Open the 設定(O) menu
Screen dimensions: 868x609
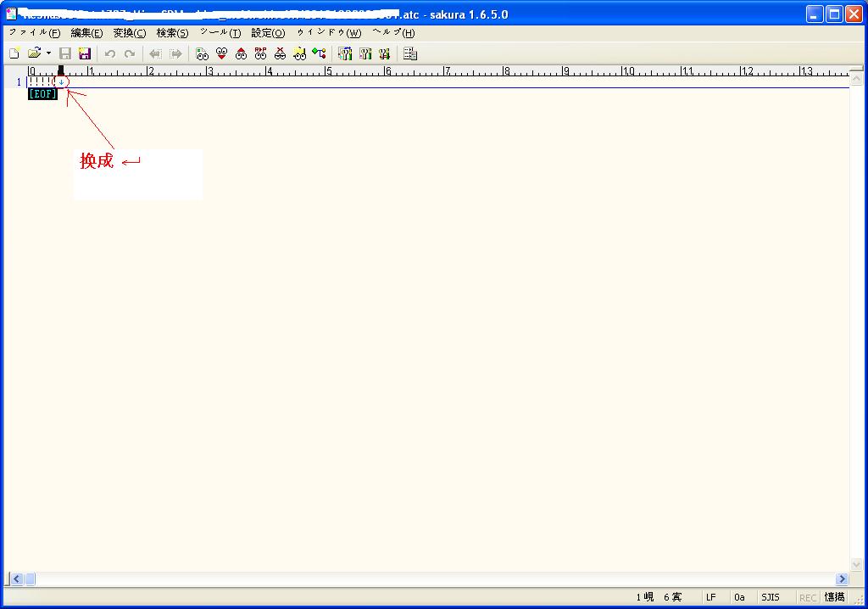point(268,33)
